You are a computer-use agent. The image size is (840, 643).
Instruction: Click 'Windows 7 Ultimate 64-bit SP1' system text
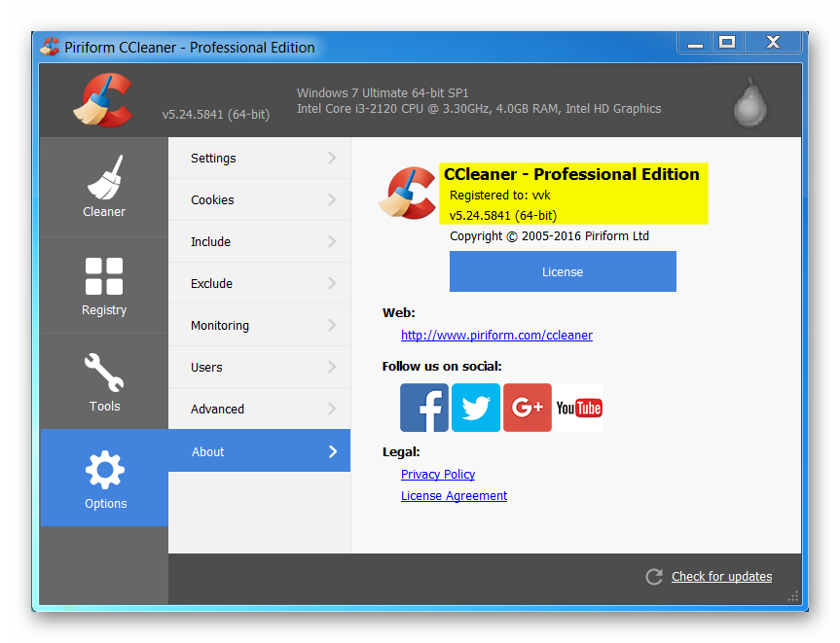tap(383, 92)
